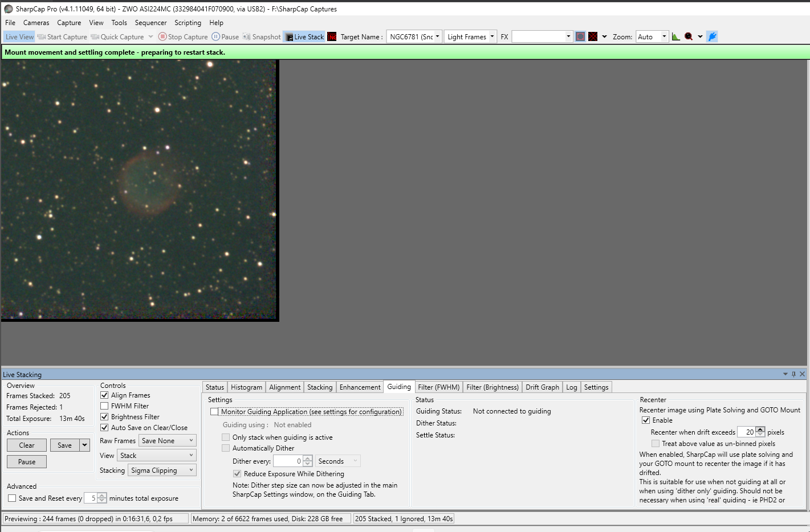Click Quick Capture in the toolbar
810x532 pixels.
pyautogui.click(x=117, y=36)
